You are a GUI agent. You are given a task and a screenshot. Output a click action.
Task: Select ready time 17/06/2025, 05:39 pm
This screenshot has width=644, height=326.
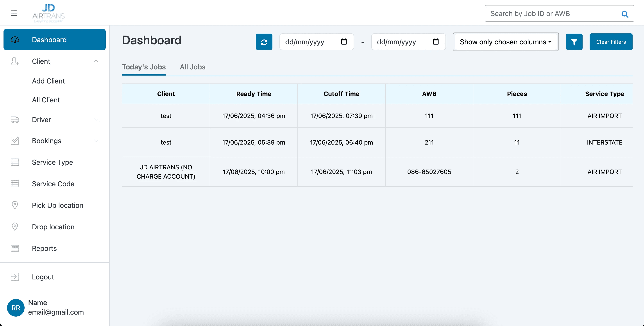254,142
